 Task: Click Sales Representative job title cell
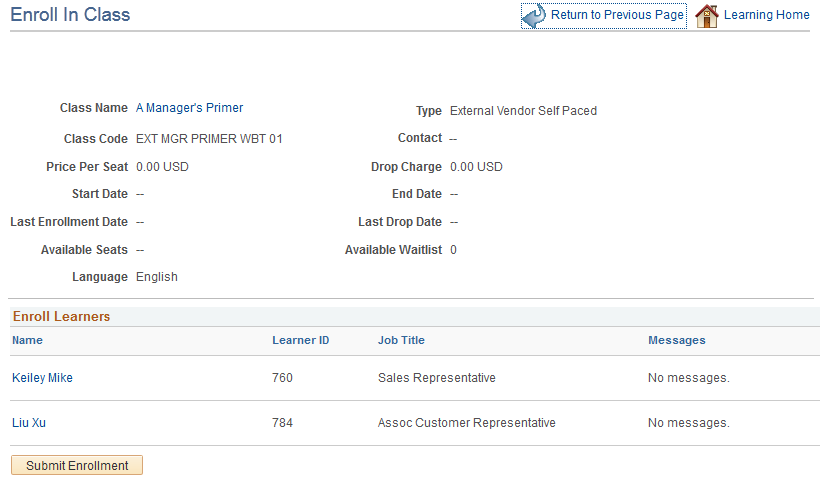tap(437, 378)
